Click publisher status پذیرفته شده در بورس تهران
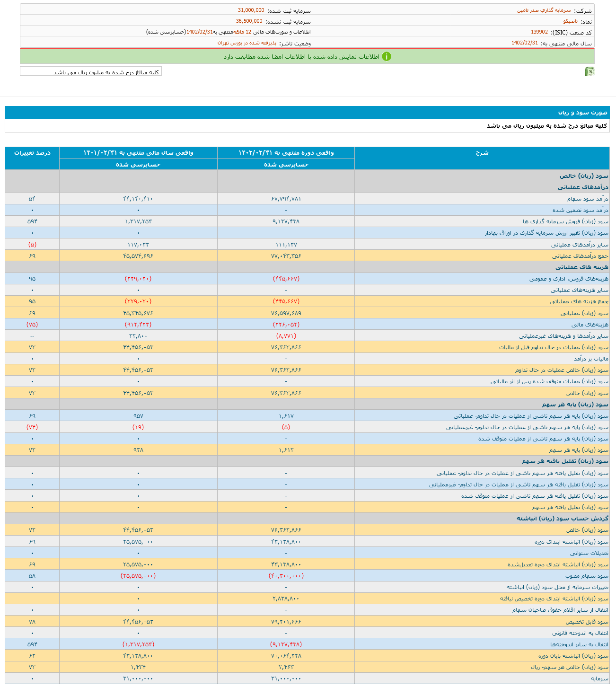616x687 pixels. pos(246,43)
